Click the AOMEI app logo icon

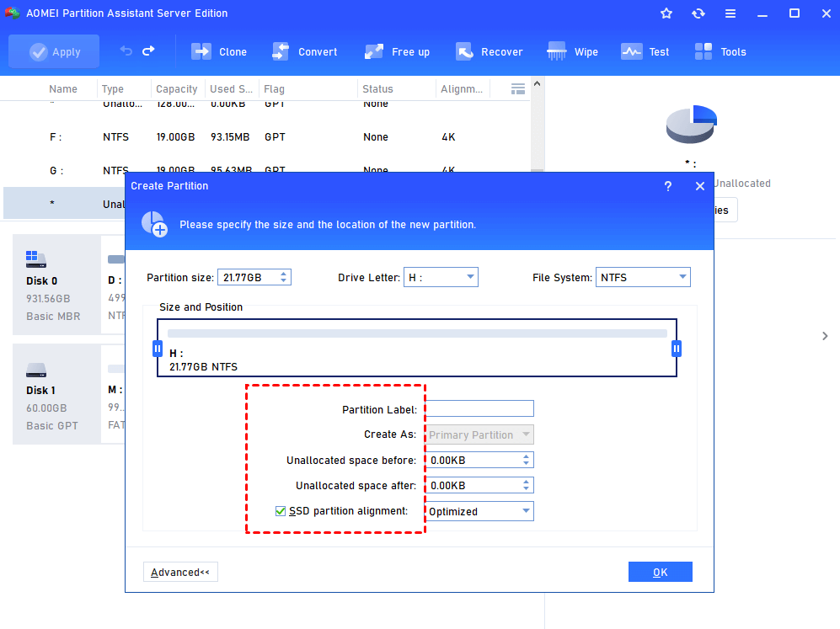(x=13, y=13)
